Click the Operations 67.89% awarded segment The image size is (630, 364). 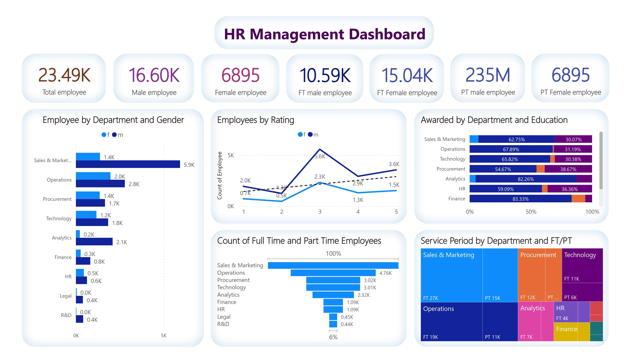511,149
